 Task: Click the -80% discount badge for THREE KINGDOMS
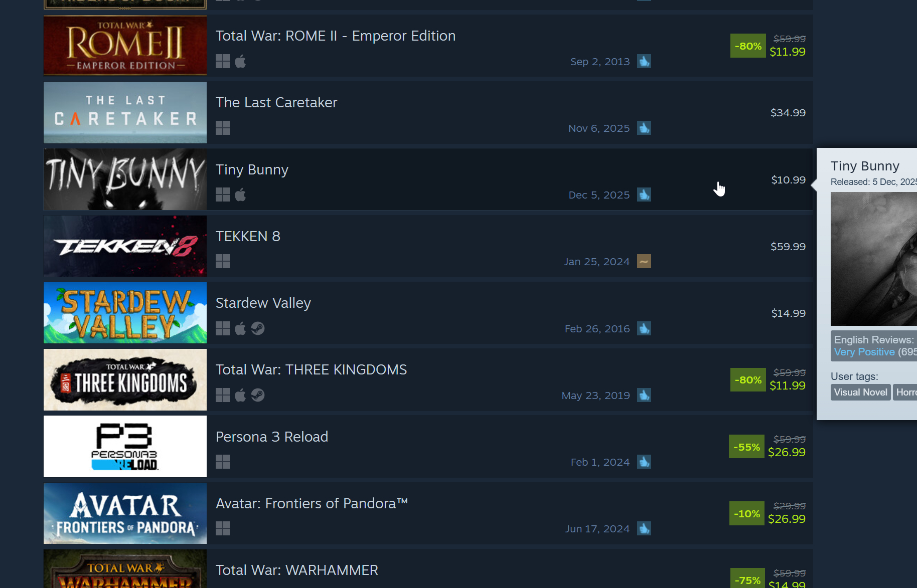748,380
